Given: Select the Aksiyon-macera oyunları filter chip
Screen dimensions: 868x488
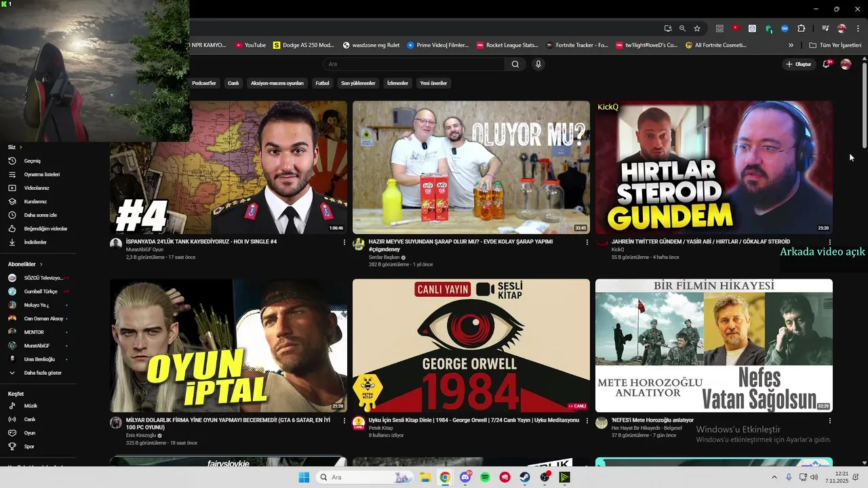Looking at the screenshot, I should pos(277,83).
